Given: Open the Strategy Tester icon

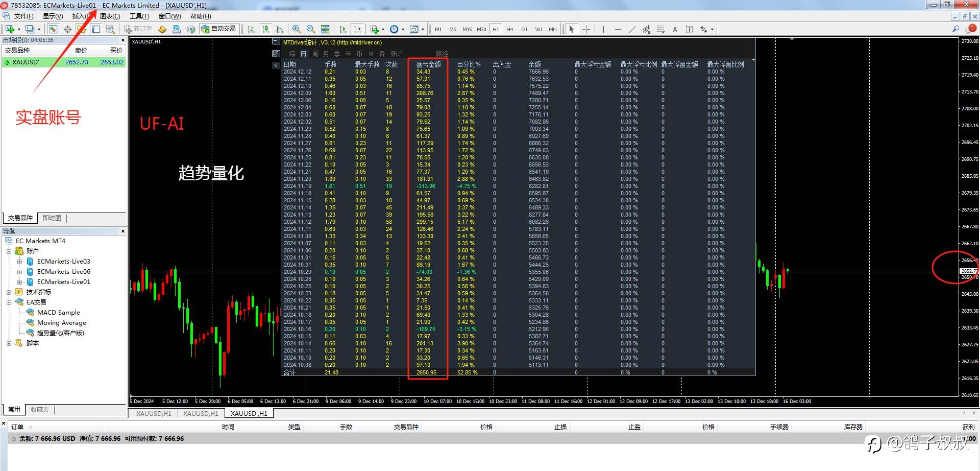Looking at the screenshot, I should pyautogui.click(x=110, y=29).
